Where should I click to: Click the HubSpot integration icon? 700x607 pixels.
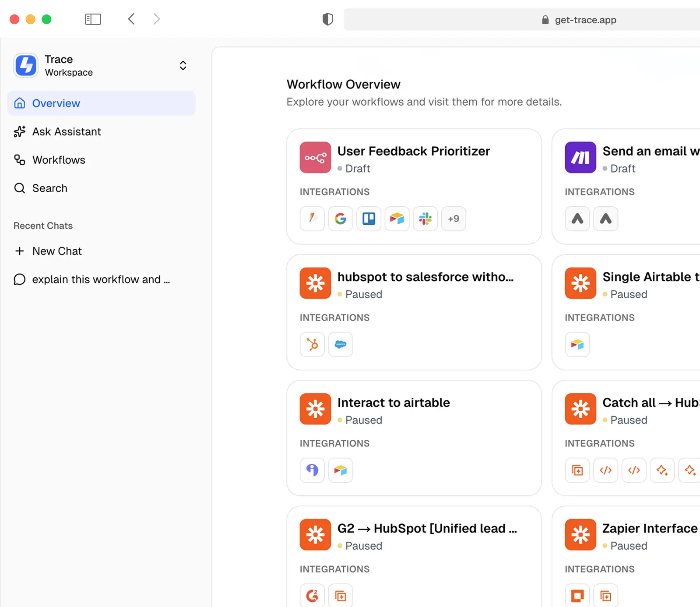pyautogui.click(x=312, y=344)
